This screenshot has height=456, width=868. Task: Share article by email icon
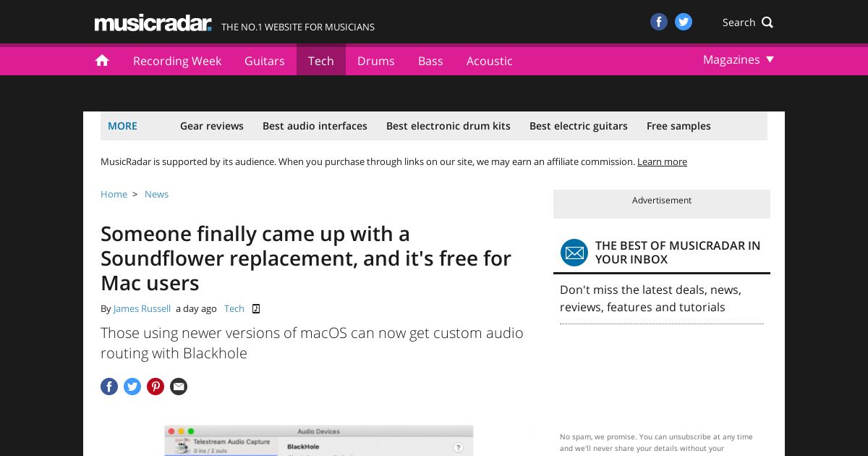179,387
